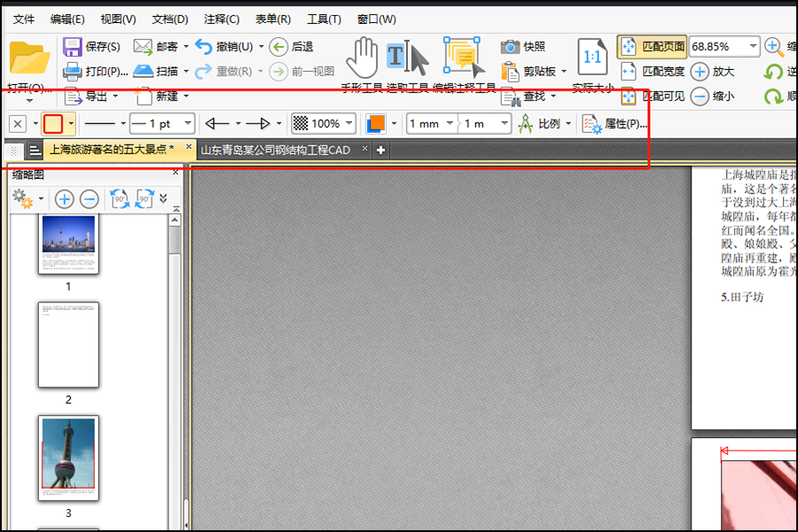Click Actual Size 1:1 icon
The width and height of the screenshot is (798, 532).
592,57
